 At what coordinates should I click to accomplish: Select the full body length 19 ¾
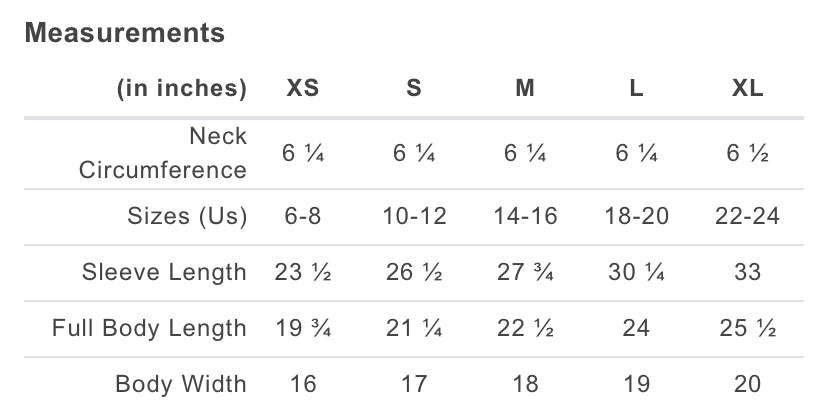click(x=303, y=328)
